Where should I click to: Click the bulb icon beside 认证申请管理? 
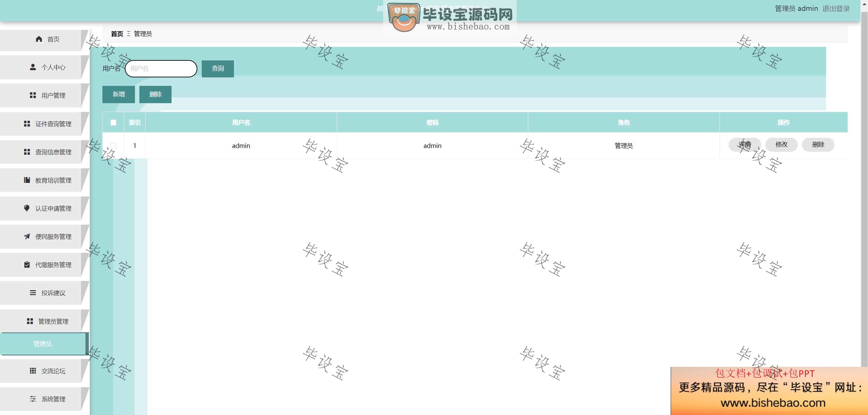coord(27,208)
